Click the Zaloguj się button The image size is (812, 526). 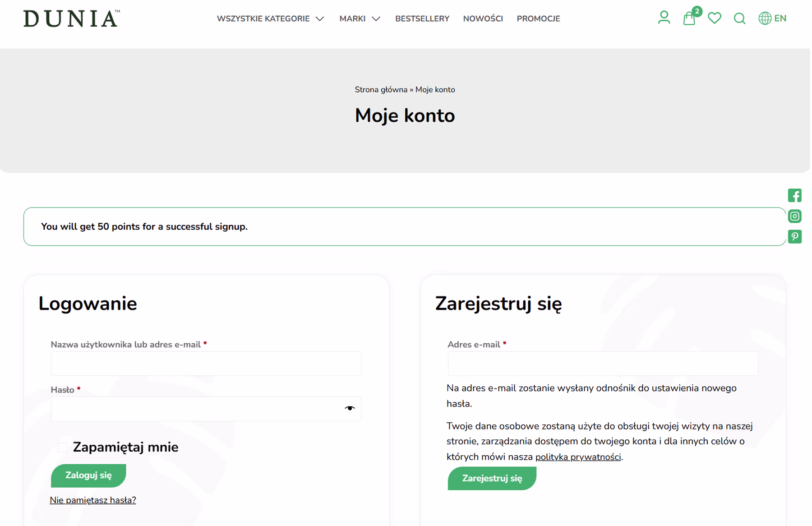(88, 475)
